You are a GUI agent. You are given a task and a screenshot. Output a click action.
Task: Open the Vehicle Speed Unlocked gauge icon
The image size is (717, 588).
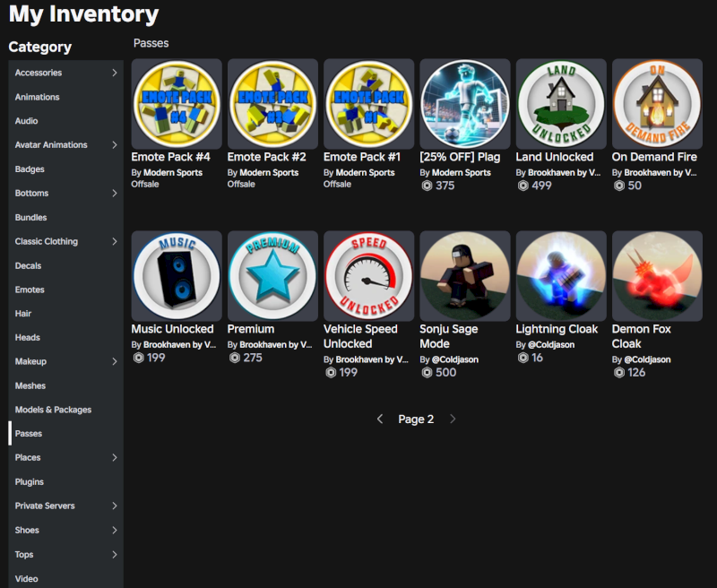click(368, 276)
